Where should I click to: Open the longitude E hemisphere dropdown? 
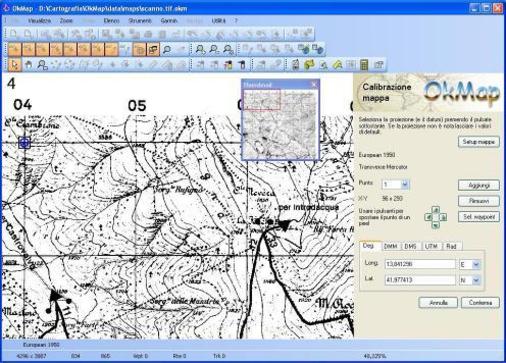click(476, 264)
